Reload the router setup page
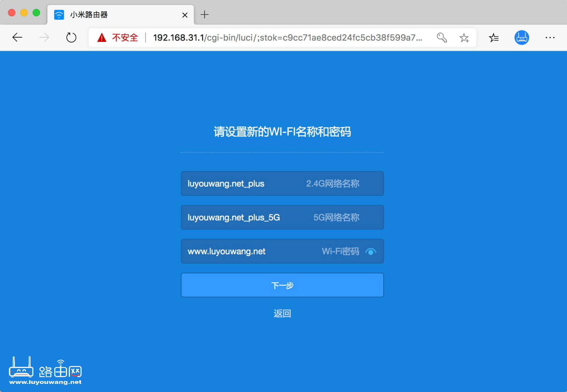 click(71, 38)
